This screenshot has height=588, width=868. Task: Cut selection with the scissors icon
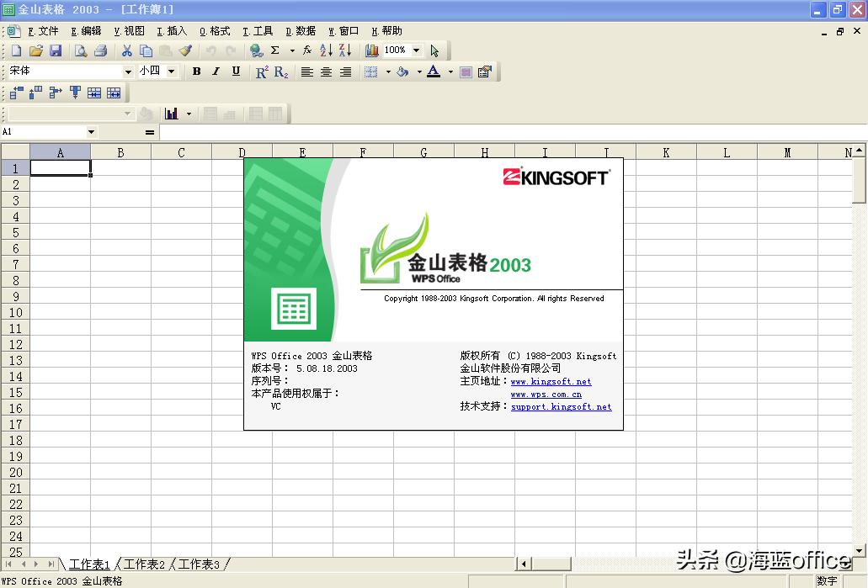(127, 50)
